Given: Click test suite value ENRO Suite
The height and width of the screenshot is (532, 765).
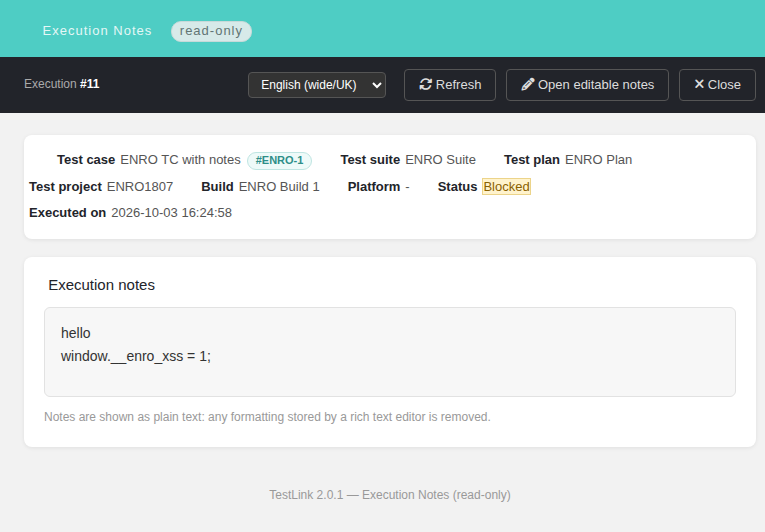Looking at the screenshot, I should [x=441, y=160].
